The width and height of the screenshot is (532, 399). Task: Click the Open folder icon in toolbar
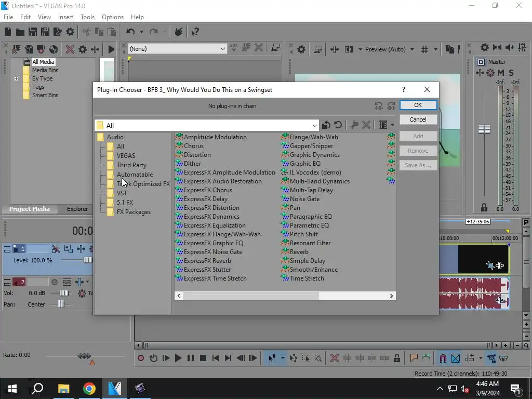coord(20,32)
